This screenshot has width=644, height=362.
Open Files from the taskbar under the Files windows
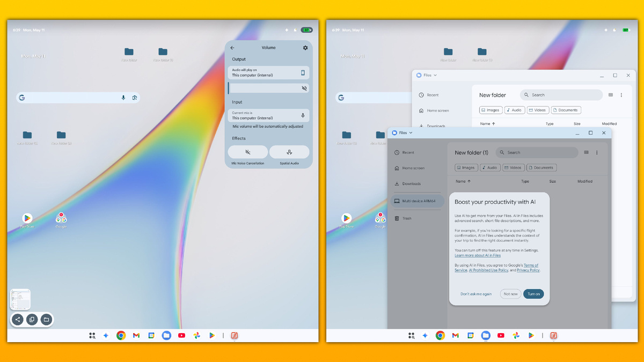[486, 335]
